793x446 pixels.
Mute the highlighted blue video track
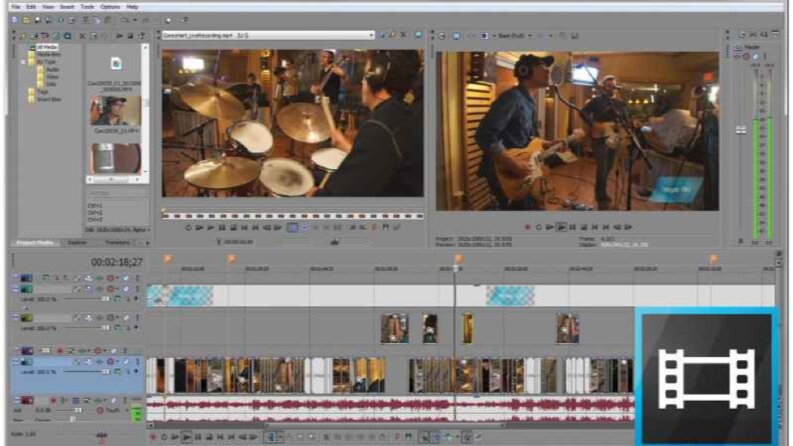pyautogui.click(x=125, y=362)
